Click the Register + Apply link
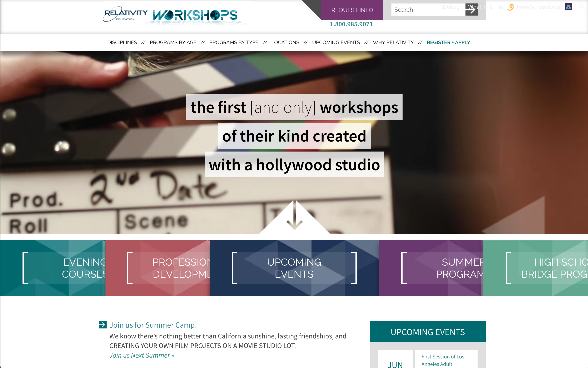 tap(448, 42)
